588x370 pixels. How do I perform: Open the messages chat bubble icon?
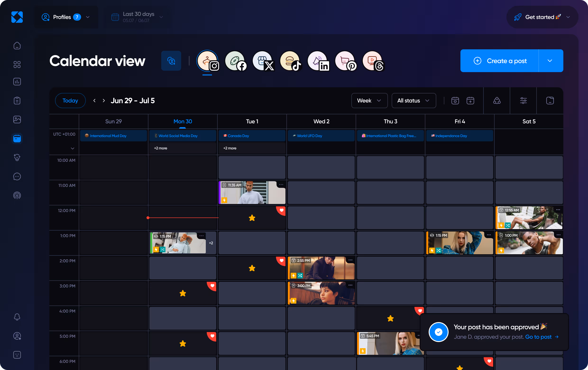pyautogui.click(x=17, y=176)
